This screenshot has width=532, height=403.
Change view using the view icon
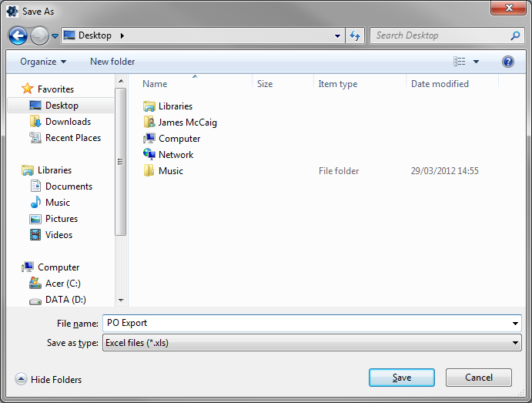(460, 62)
